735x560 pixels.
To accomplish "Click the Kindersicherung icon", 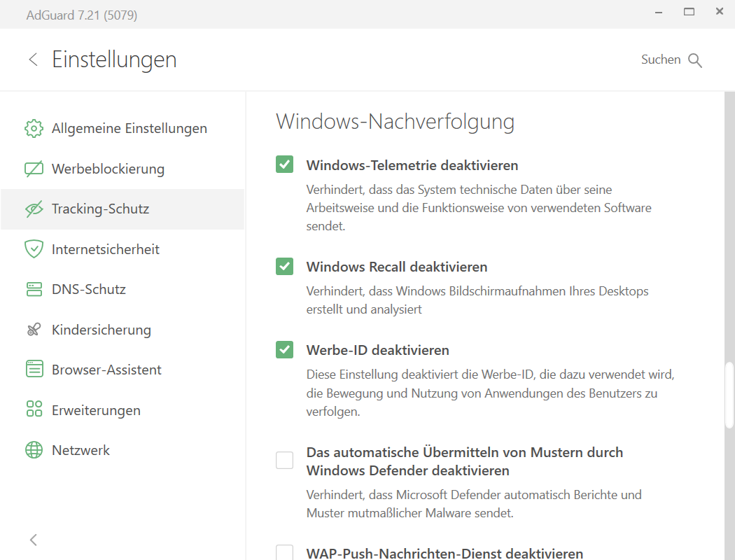I will pyautogui.click(x=34, y=330).
